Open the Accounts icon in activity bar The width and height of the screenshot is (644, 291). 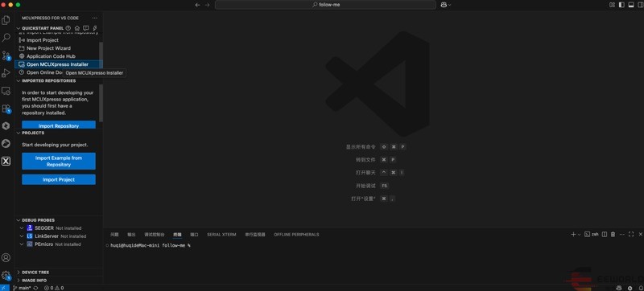coord(6,258)
